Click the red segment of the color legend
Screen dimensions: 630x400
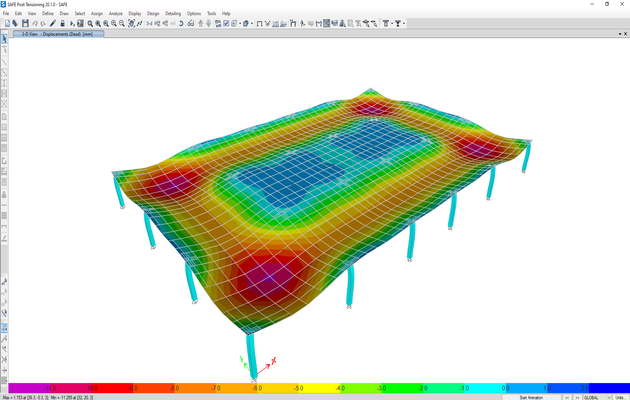pos(110,388)
